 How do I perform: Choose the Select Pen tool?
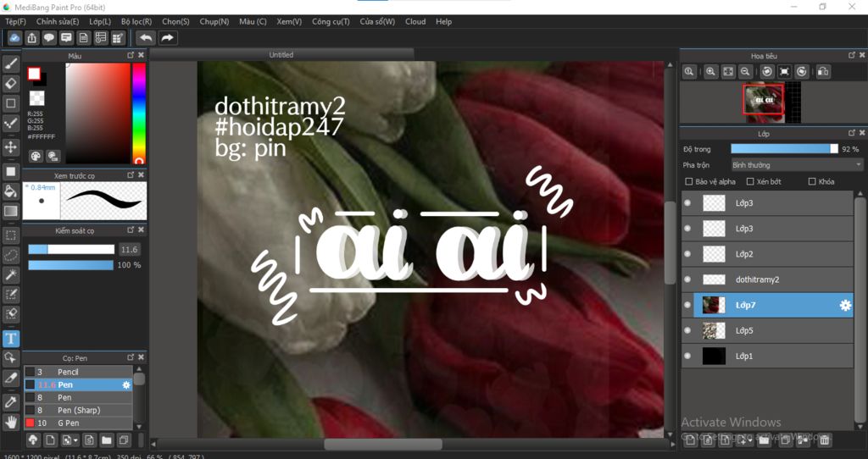tap(10, 294)
